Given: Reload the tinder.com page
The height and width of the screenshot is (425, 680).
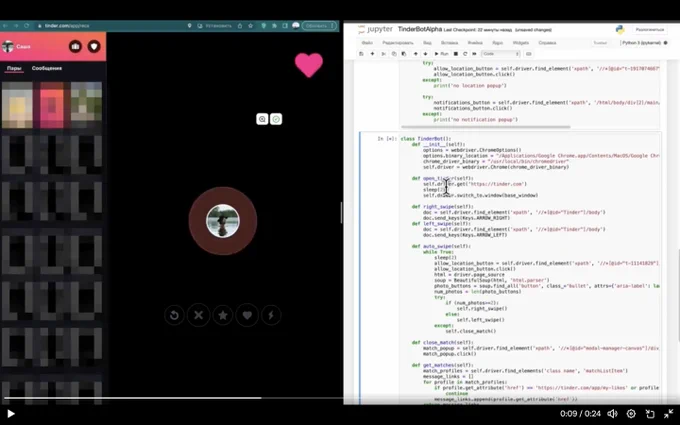Looking at the screenshot, I should click(27, 26).
